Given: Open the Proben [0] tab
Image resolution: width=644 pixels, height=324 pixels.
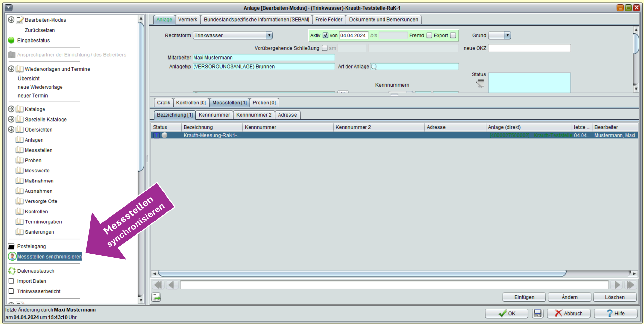Looking at the screenshot, I should (x=264, y=103).
